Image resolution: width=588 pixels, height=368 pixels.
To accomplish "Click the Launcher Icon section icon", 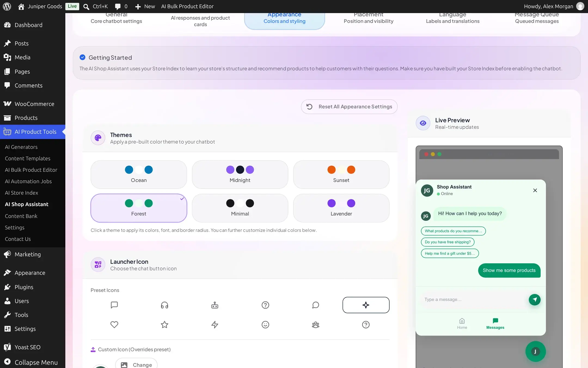I will tap(98, 264).
